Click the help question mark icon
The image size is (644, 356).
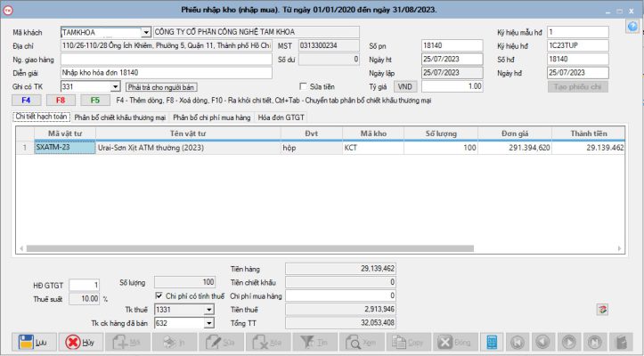click(x=632, y=27)
